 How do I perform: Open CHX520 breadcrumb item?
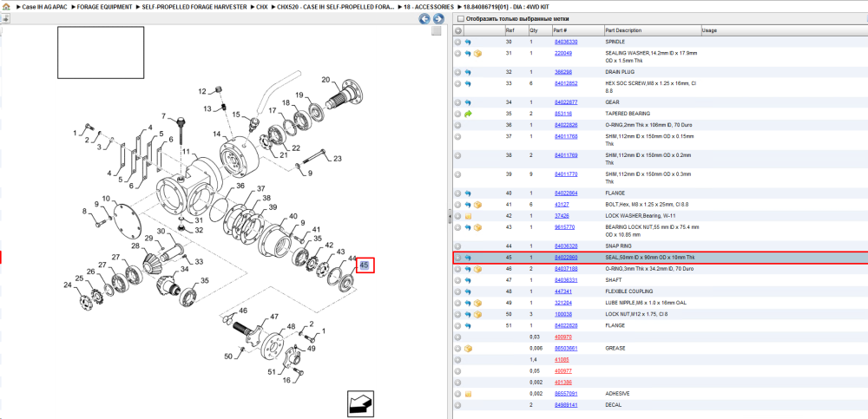pyautogui.click(x=337, y=8)
